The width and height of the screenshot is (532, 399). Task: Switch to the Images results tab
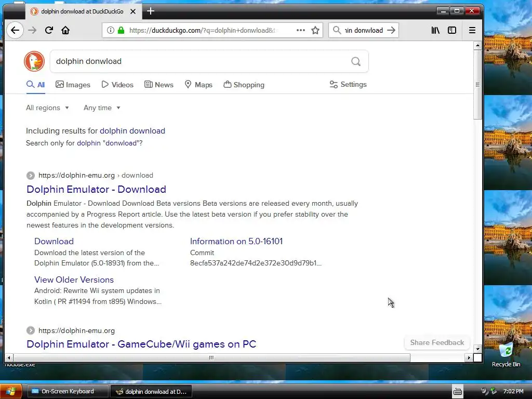73,85
